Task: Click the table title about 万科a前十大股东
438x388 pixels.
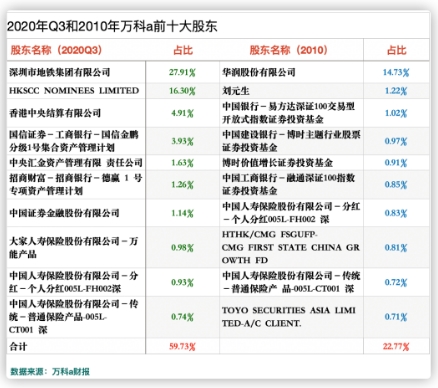Action: tap(112, 27)
